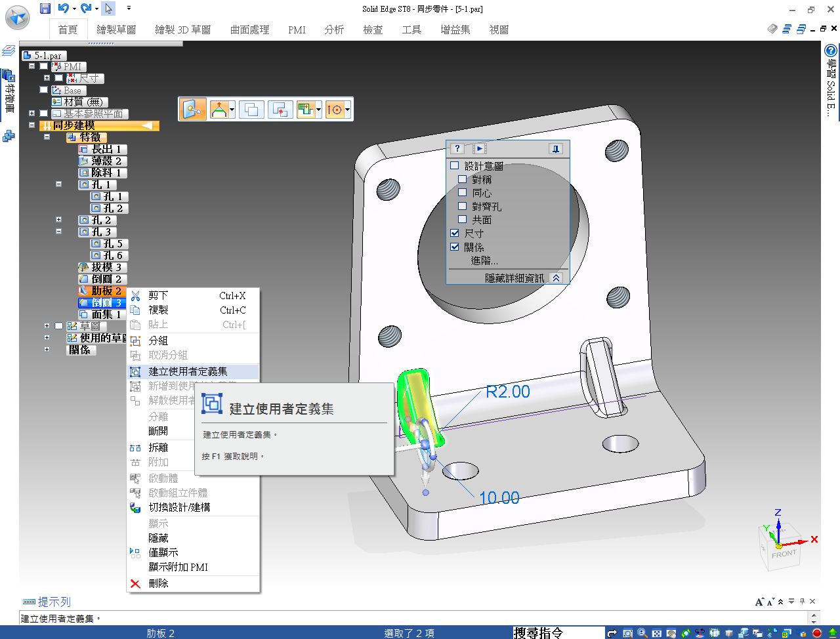The image size is (840, 639).
Task: Select the 薄殼 2 feature in tree
Action: (x=101, y=161)
